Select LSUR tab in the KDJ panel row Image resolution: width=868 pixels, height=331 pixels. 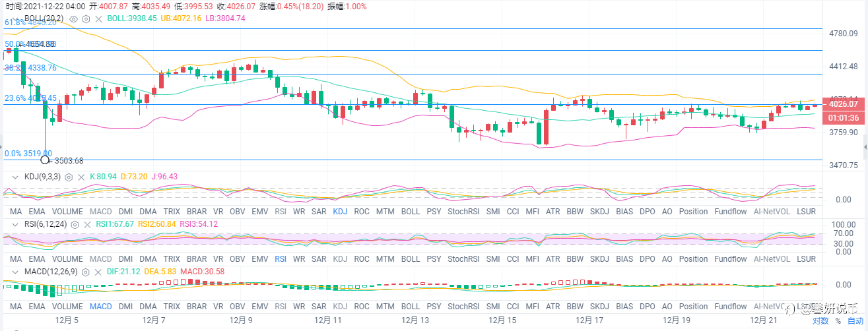(807, 212)
